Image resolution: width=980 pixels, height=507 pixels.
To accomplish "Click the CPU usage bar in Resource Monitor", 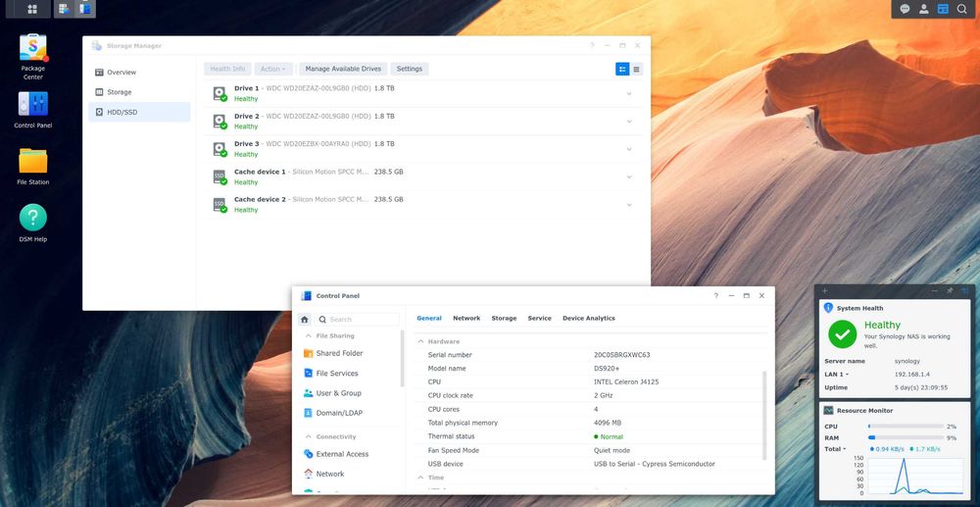I will click(x=906, y=427).
